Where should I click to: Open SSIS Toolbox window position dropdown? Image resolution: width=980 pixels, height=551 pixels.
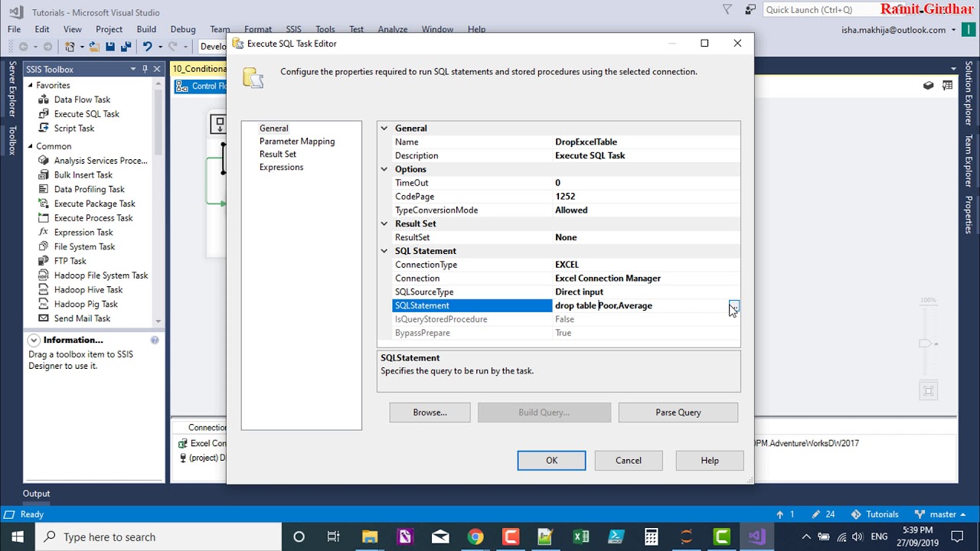132,69
